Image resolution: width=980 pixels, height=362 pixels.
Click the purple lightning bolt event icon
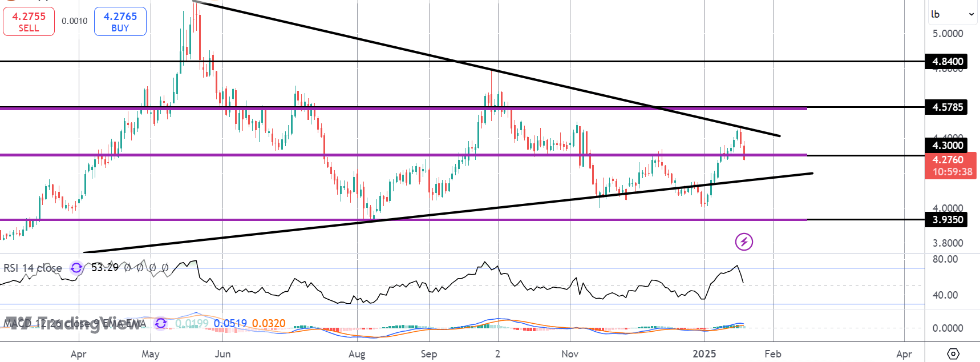click(x=744, y=242)
